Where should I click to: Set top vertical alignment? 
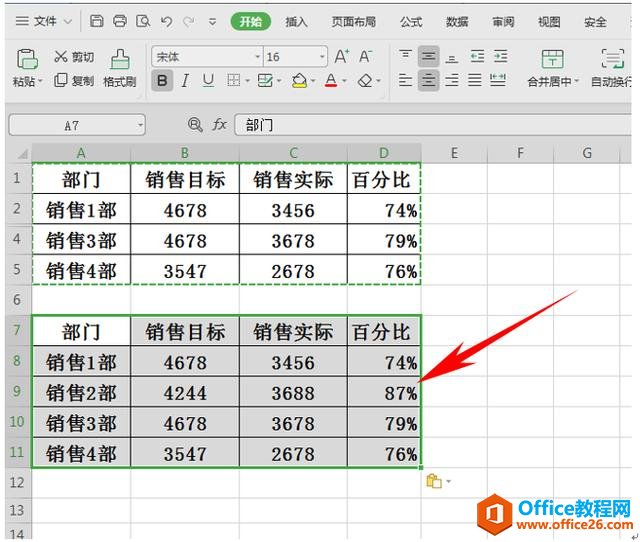pyautogui.click(x=405, y=56)
